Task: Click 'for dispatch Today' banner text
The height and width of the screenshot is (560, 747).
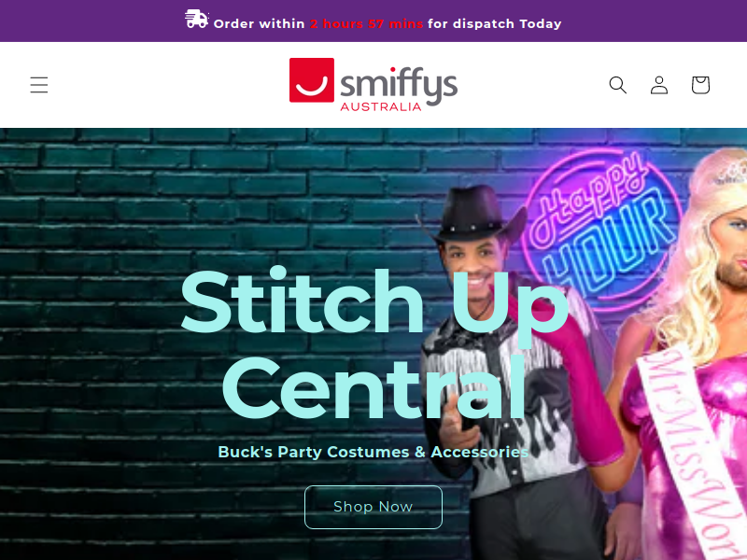Action: click(x=495, y=24)
